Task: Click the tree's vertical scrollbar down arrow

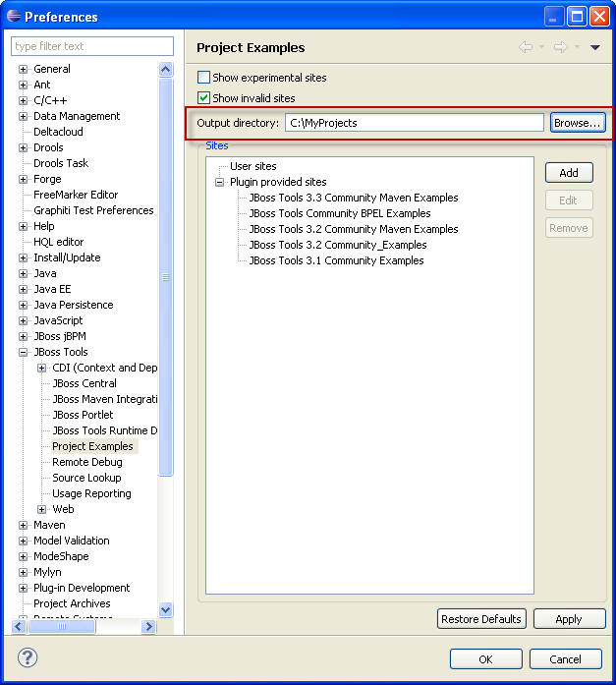Action: coord(165,610)
